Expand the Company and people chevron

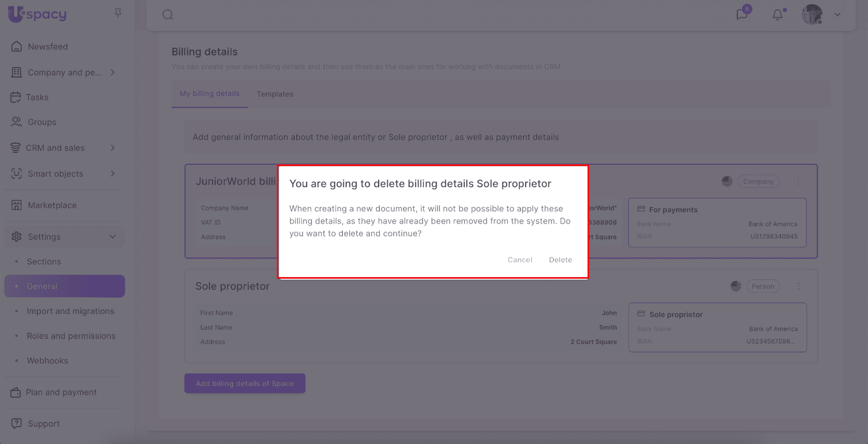pos(113,72)
